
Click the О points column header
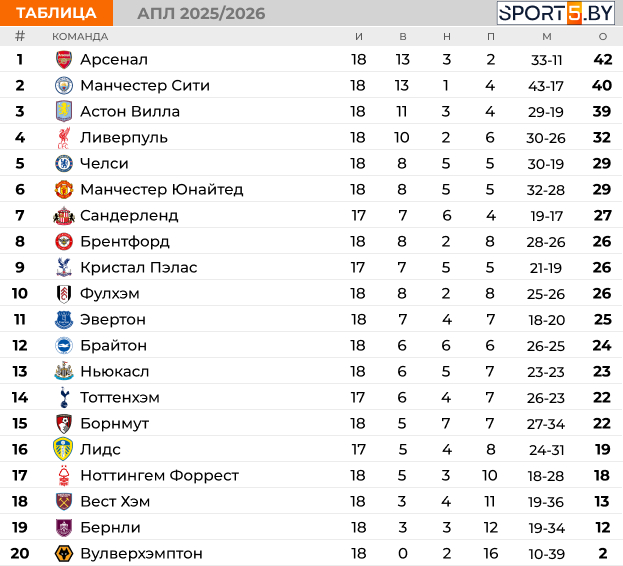tap(602, 36)
